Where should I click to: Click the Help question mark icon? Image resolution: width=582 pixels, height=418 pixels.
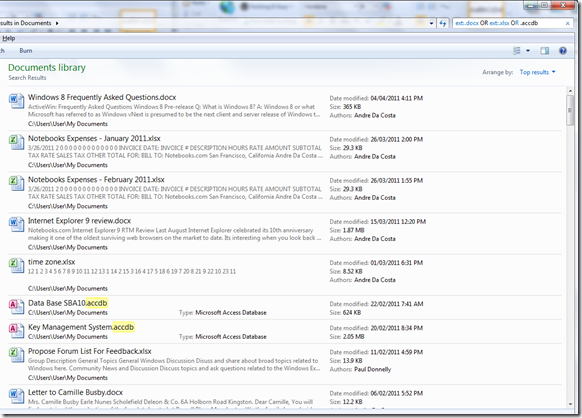tap(563, 51)
